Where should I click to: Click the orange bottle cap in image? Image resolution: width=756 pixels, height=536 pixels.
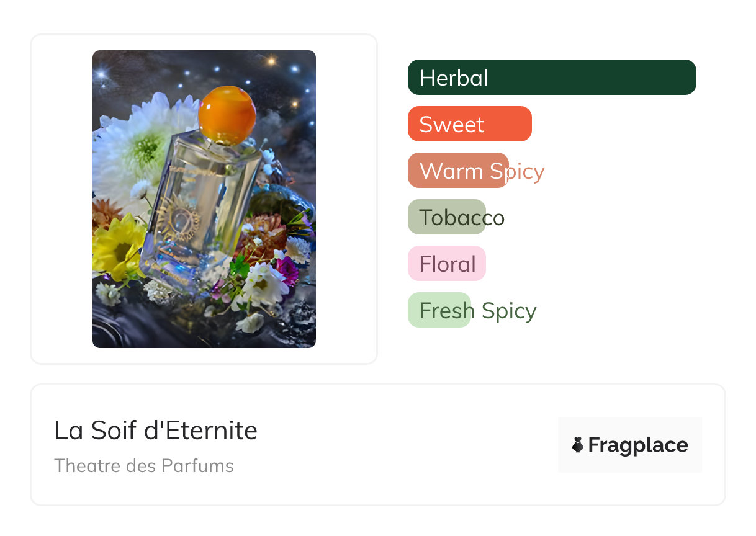point(227,115)
